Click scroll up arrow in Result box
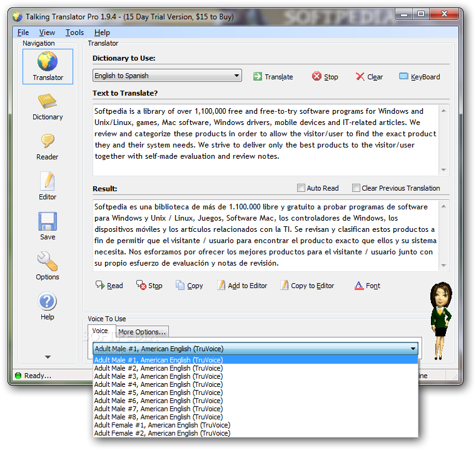Image resolution: width=476 pixels, height=450 pixels. tap(443, 206)
